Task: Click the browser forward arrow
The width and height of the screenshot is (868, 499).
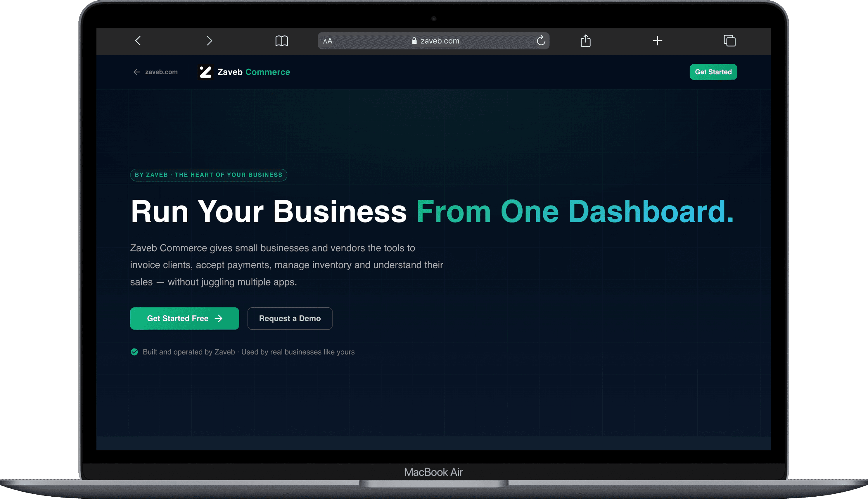Action: pyautogui.click(x=210, y=41)
